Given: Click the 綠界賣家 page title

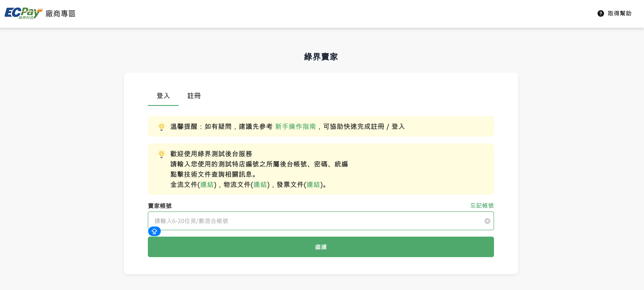Looking at the screenshot, I should [321, 57].
